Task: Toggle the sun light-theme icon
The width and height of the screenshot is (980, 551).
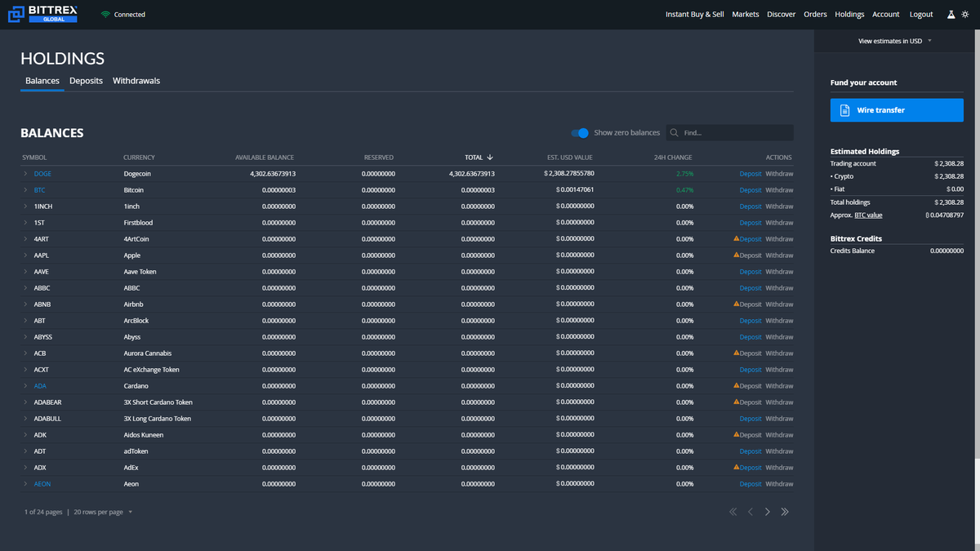Action: pyautogui.click(x=964, y=15)
